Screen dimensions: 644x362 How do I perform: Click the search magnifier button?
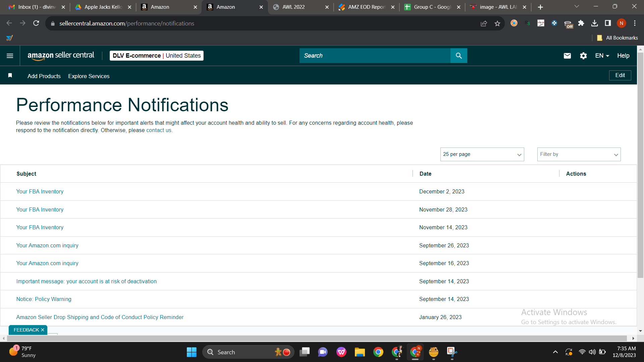(x=459, y=56)
